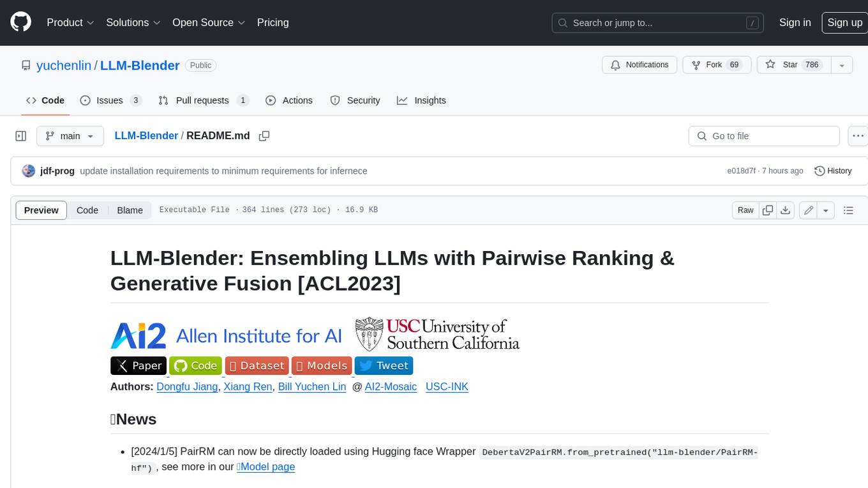
Task: Switch to the Security tab
Action: [x=355, y=100]
